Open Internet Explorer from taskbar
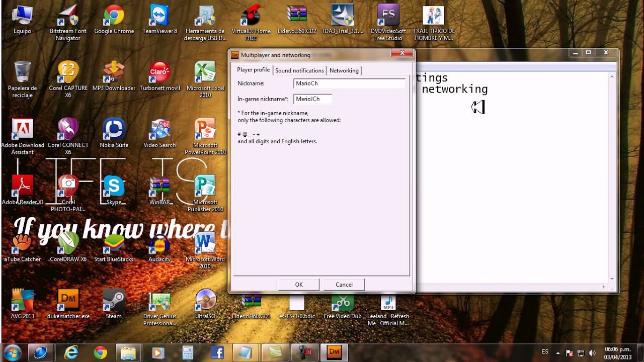This screenshot has height=362, width=644. (71, 353)
